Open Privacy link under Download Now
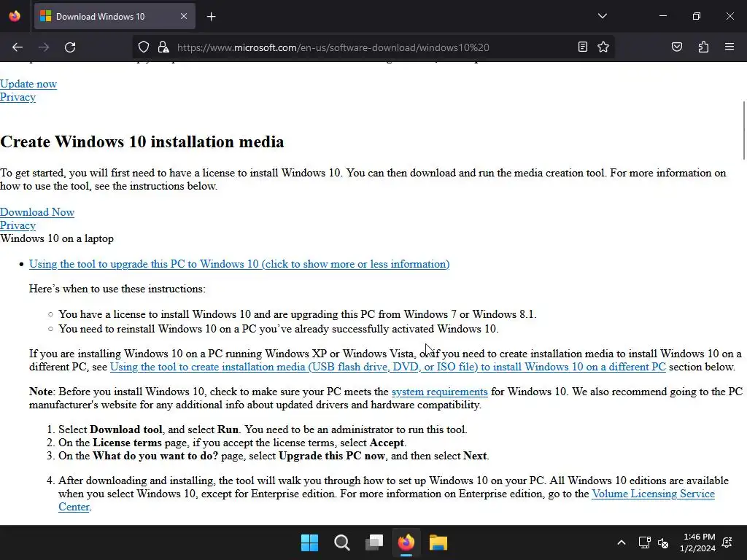Image resolution: width=747 pixels, height=560 pixels. 18,225
